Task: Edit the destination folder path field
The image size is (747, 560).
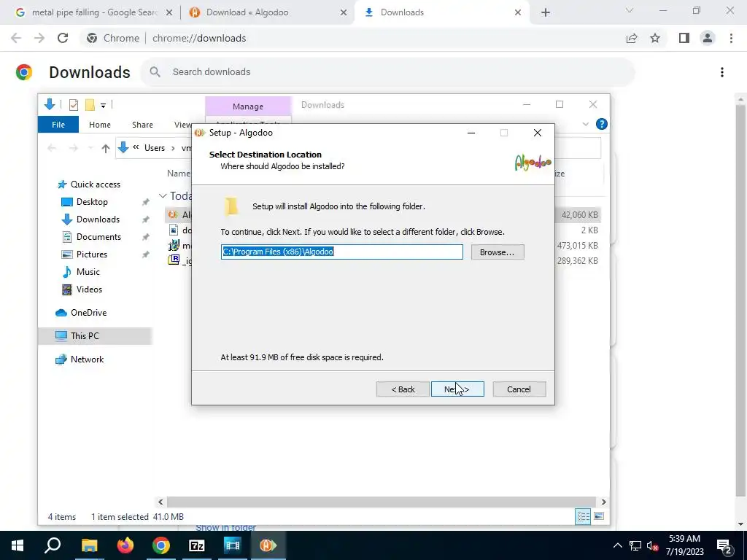Action: point(341,252)
